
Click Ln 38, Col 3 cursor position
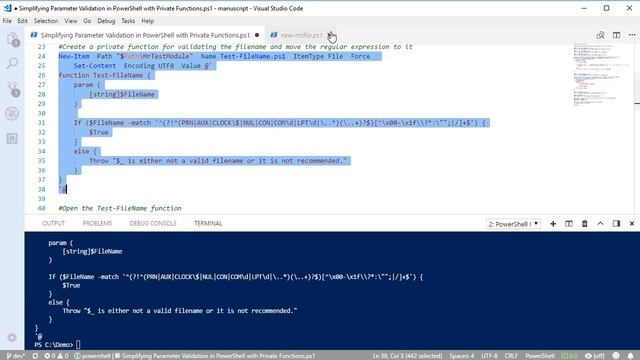point(407,356)
